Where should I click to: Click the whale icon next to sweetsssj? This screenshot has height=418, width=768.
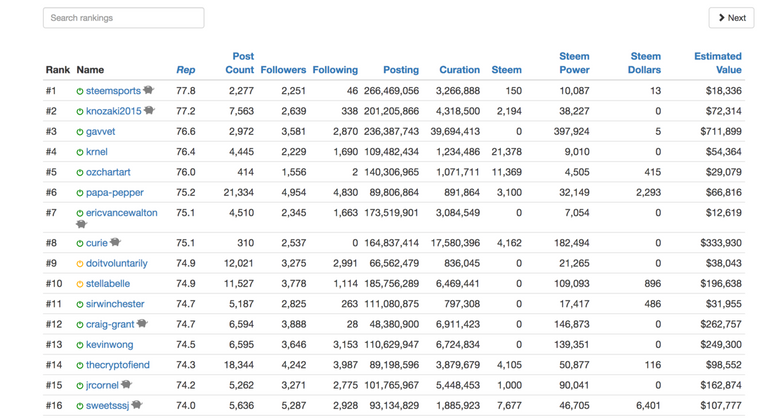pos(137,405)
